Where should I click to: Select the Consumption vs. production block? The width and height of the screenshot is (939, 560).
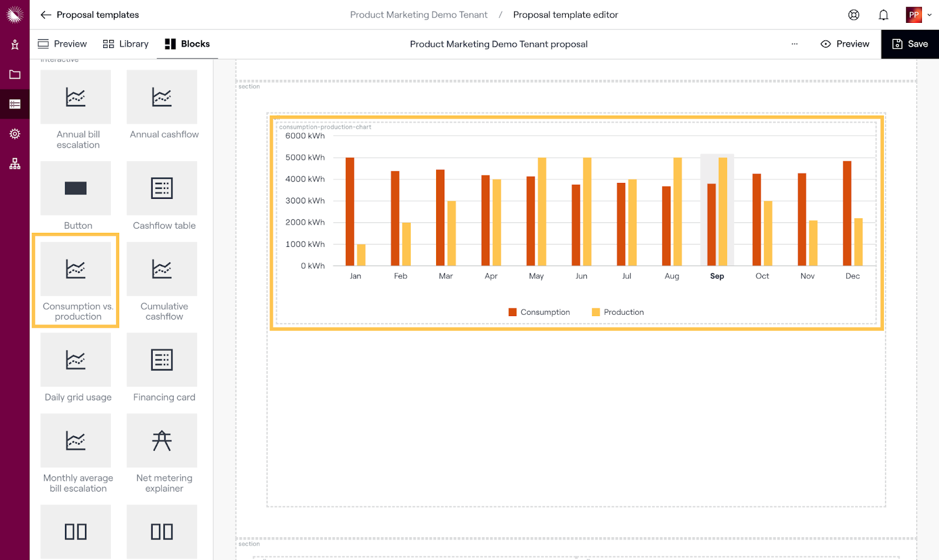(76, 281)
